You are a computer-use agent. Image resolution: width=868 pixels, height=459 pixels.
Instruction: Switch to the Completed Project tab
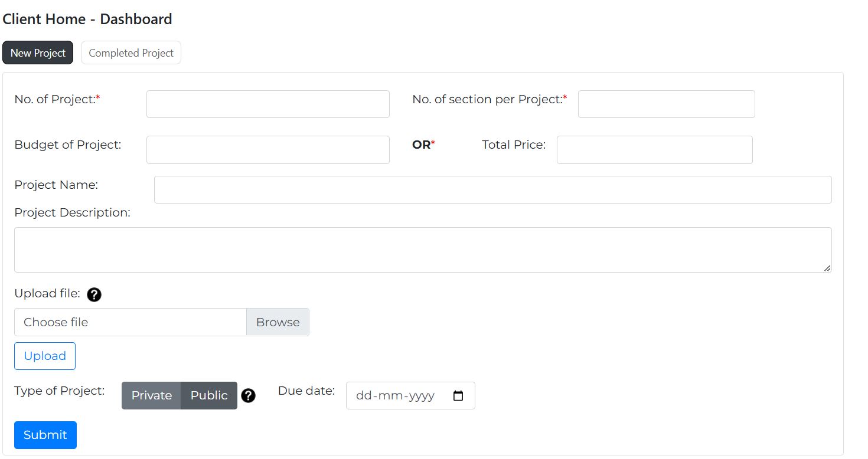tap(131, 53)
